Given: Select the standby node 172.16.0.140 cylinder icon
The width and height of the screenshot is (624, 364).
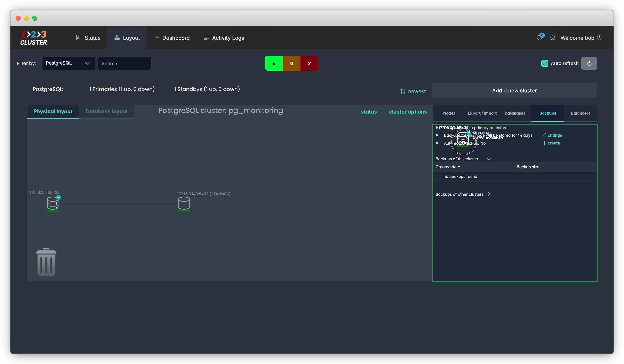Looking at the screenshot, I should click(x=184, y=203).
